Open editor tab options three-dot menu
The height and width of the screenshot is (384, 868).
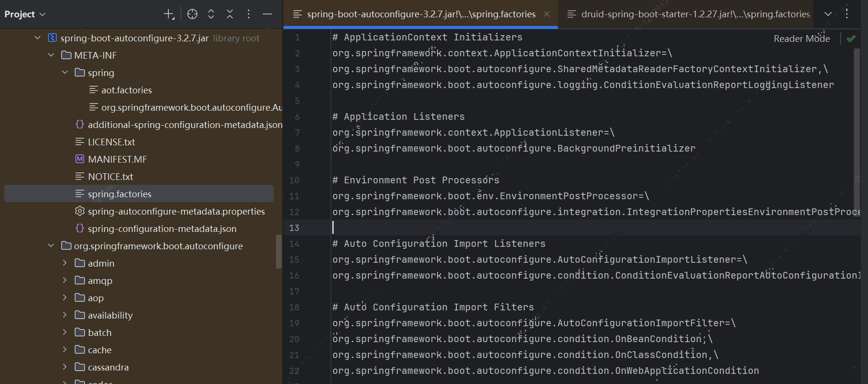click(x=847, y=14)
